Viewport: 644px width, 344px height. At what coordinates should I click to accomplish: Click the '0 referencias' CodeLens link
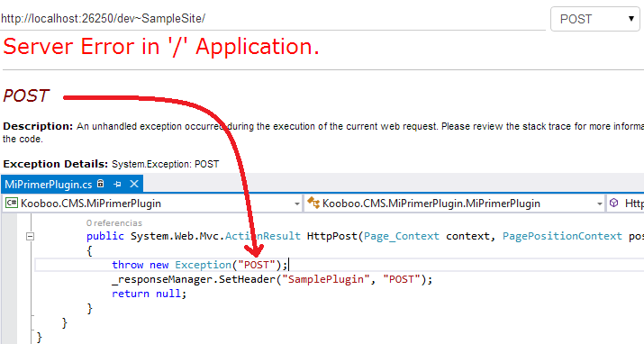pos(114,223)
